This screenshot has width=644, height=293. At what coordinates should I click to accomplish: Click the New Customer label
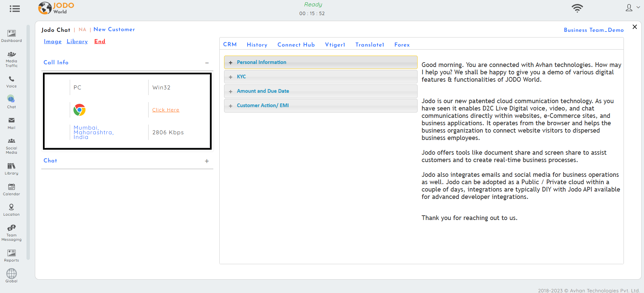pyautogui.click(x=114, y=29)
